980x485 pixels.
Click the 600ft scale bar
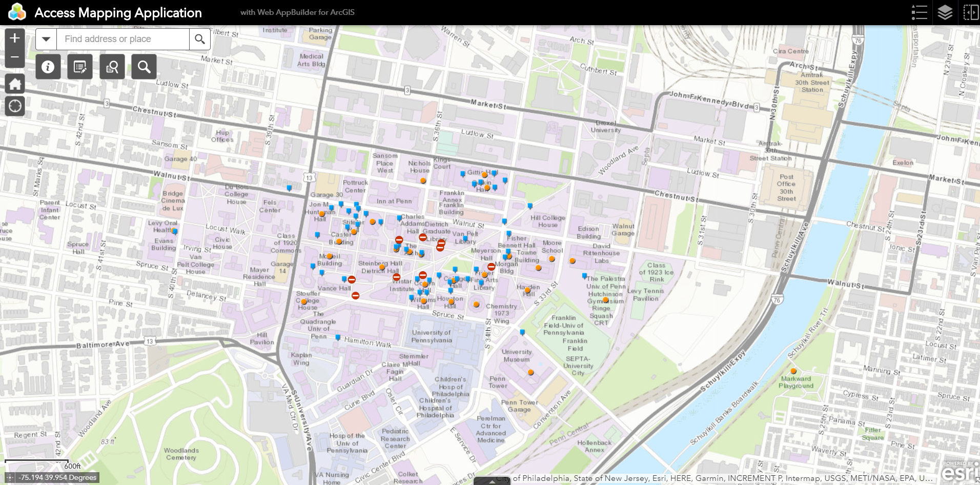point(44,464)
